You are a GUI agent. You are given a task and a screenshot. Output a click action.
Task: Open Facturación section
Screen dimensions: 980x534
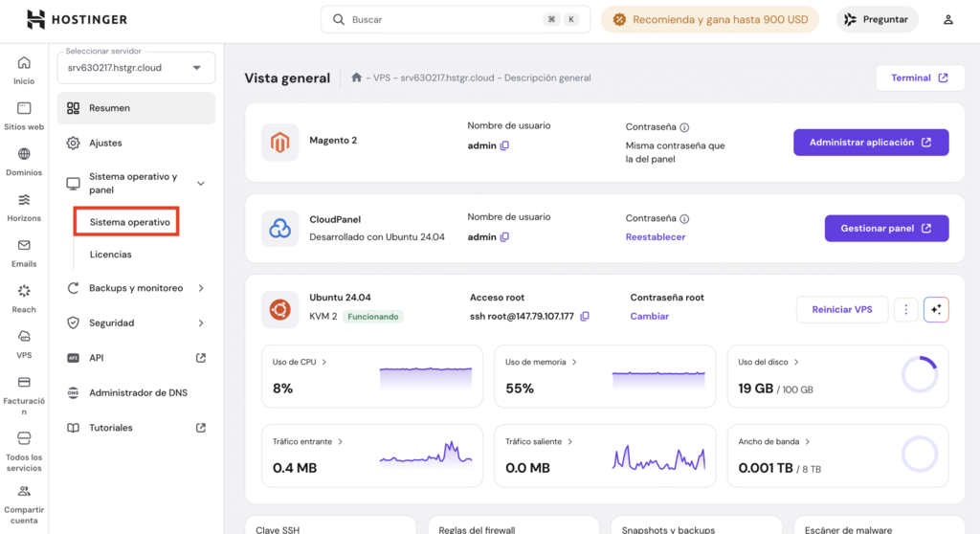tap(24, 396)
